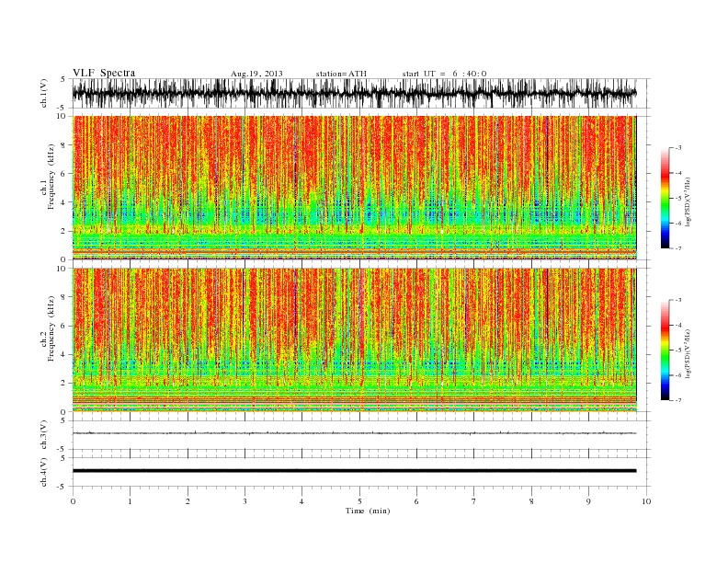
Task: Click the '-7' value on lower colorbar
Action: (678, 400)
